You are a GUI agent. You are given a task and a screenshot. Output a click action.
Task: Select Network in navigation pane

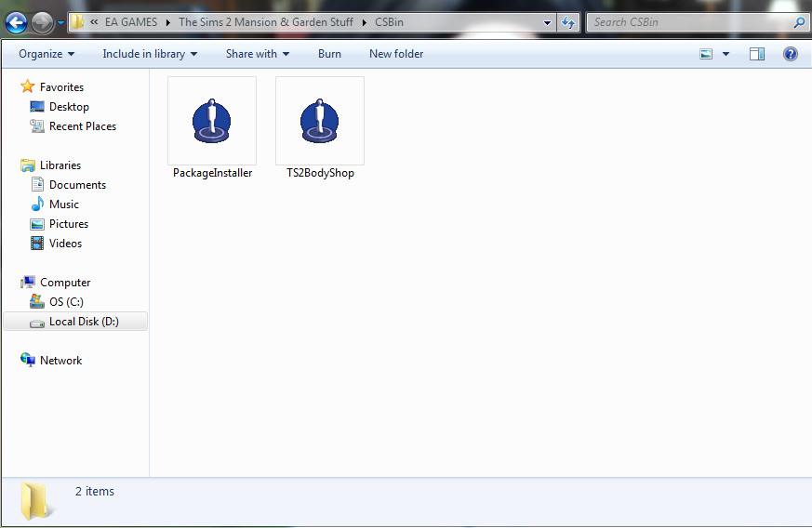point(60,361)
